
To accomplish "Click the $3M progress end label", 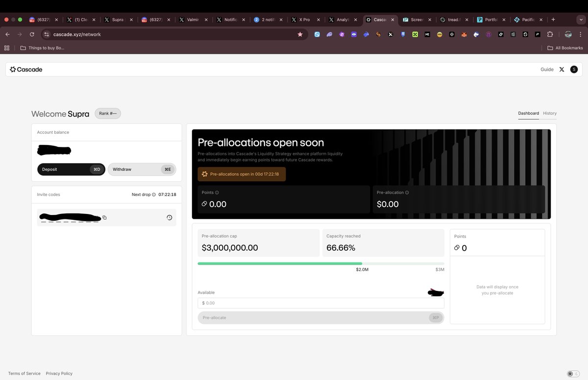I will pyautogui.click(x=440, y=270).
